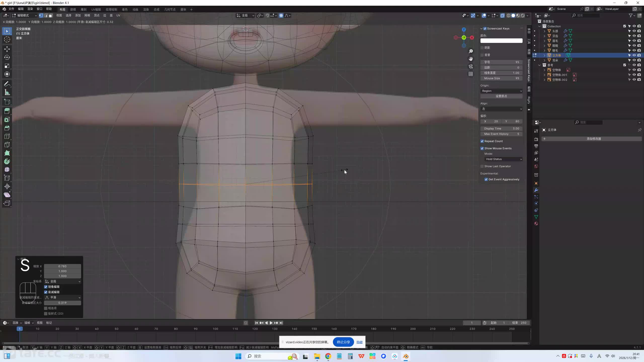Open Blender from the Windows taskbar
644x362 pixels.
[406, 356]
